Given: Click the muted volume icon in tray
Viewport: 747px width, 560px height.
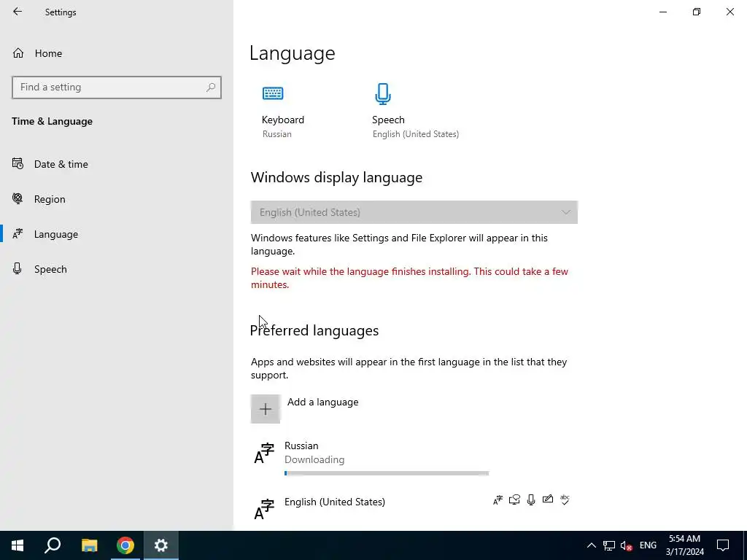Looking at the screenshot, I should click(x=626, y=545).
